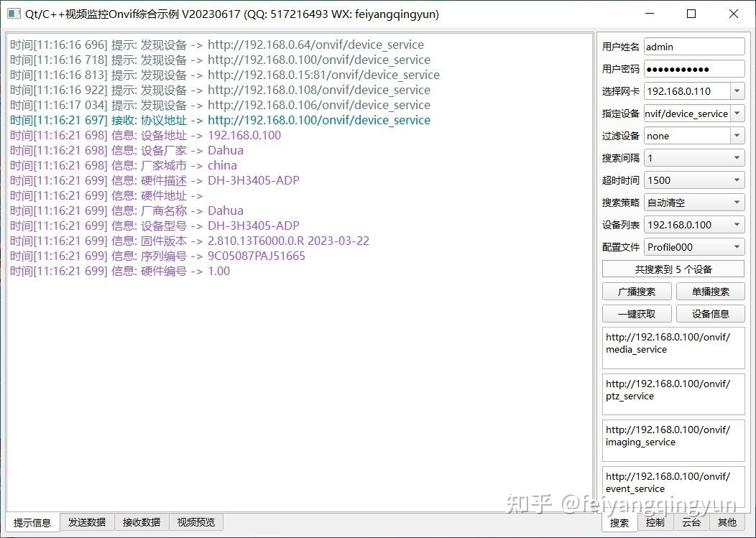Click the 广播搜索 broadcast search button
Viewport: 756px width, 538px height.
636,291
